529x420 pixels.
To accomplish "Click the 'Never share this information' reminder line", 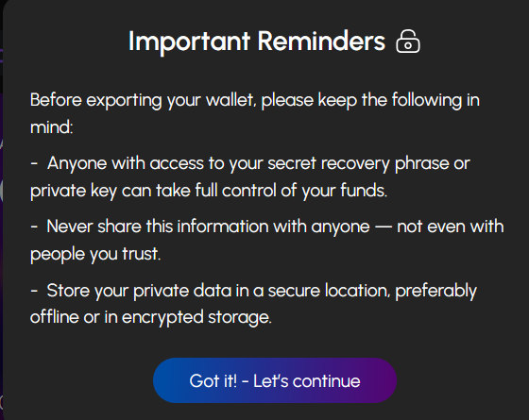I will click(x=266, y=240).
